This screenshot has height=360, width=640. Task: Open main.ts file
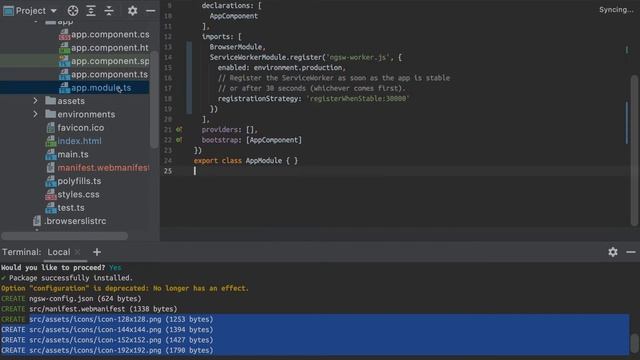[x=73, y=154]
